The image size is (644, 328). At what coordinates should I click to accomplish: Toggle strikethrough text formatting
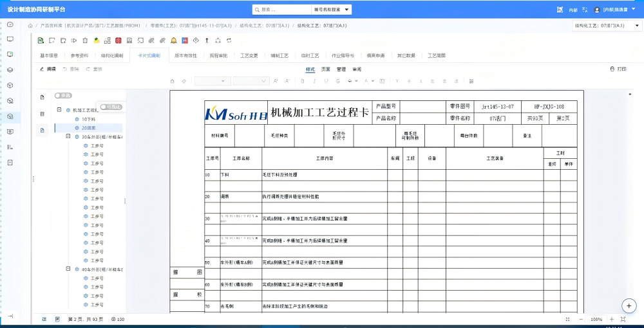click(337, 81)
